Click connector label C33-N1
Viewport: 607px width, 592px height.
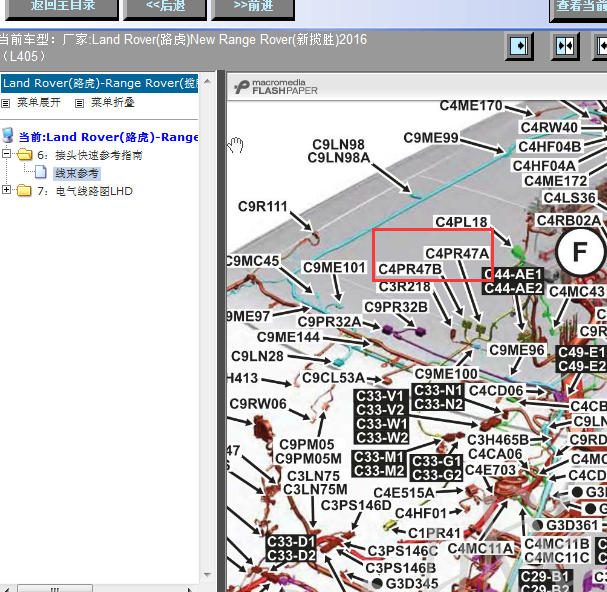(438, 390)
